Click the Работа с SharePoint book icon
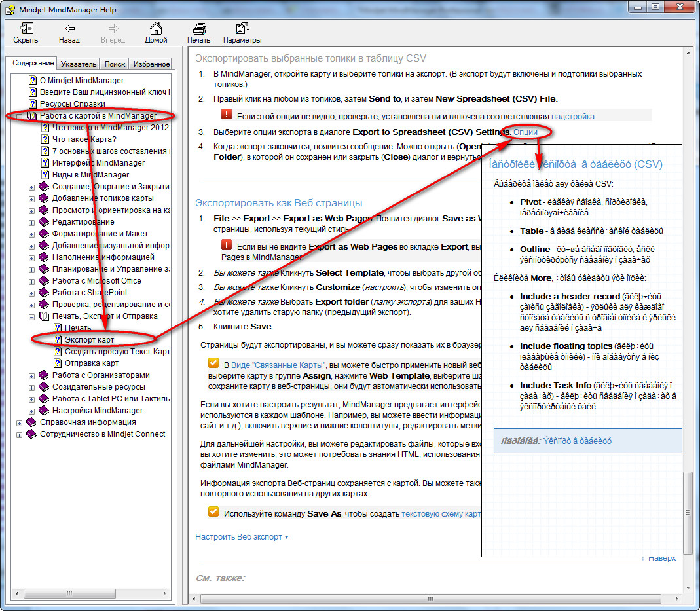Image resolution: width=700 pixels, height=611 pixels. coord(44,292)
